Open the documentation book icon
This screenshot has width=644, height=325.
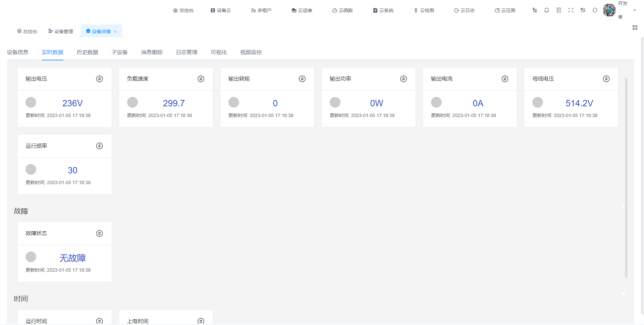click(x=559, y=10)
